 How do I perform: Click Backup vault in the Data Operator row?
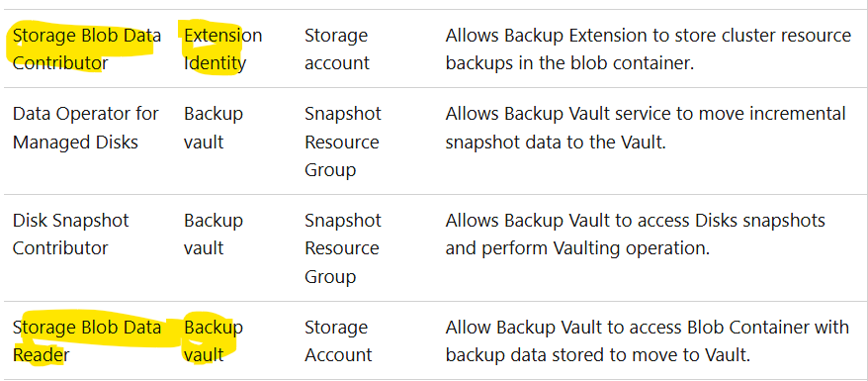coord(214,128)
